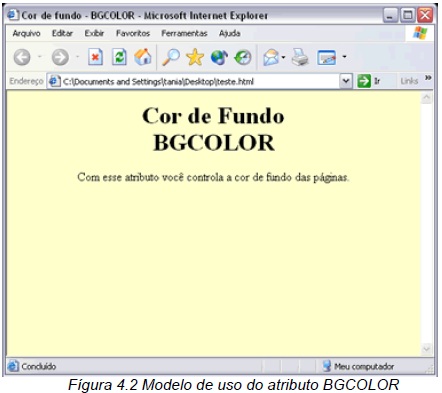442x393 pixels.
Task: Open the Media globe icon
Action: 219,57
